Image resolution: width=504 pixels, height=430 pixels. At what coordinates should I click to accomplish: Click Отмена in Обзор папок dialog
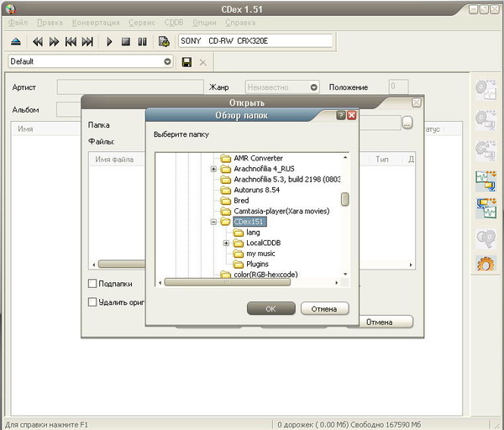click(324, 308)
